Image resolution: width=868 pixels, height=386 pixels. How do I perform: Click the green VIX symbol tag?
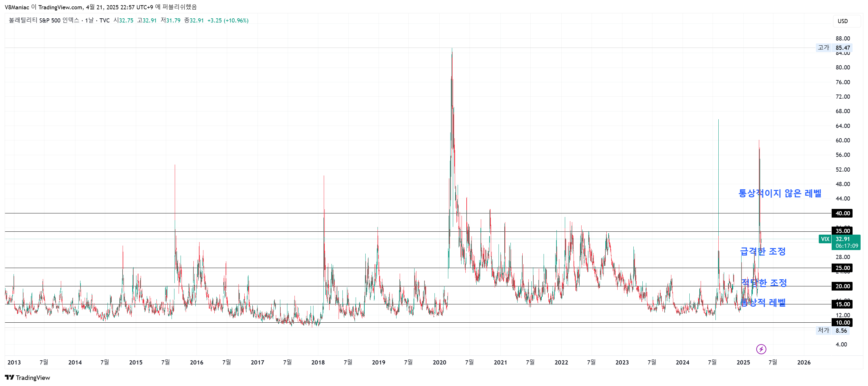[x=825, y=239]
